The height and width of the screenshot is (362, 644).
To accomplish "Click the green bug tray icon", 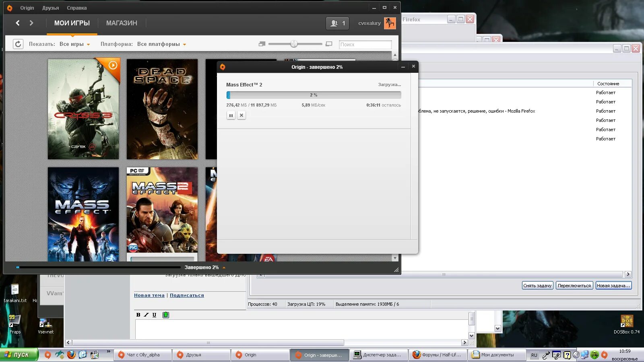I will click(x=594, y=355).
